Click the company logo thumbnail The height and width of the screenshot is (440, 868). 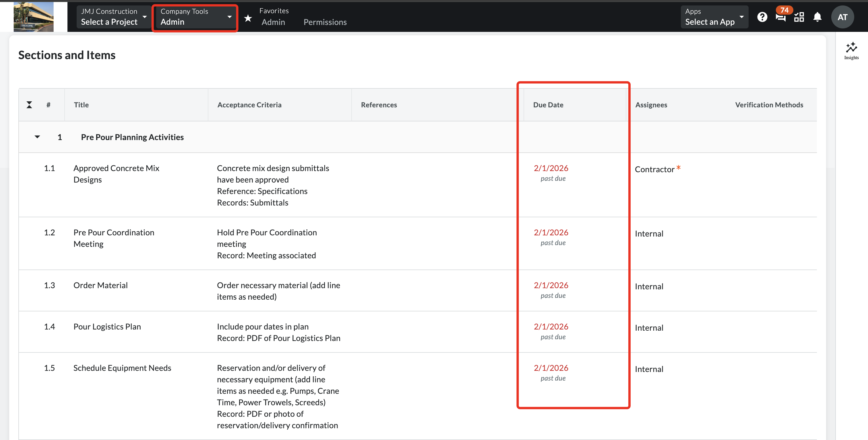(x=33, y=17)
